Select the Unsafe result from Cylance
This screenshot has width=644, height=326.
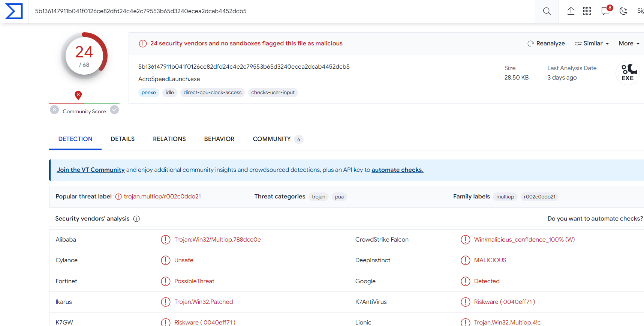[184, 260]
